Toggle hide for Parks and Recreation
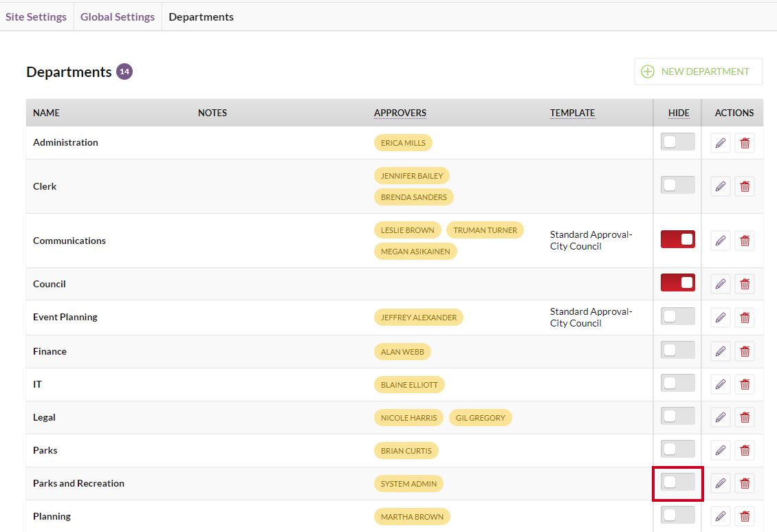The width and height of the screenshot is (777, 532). (x=678, y=482)
